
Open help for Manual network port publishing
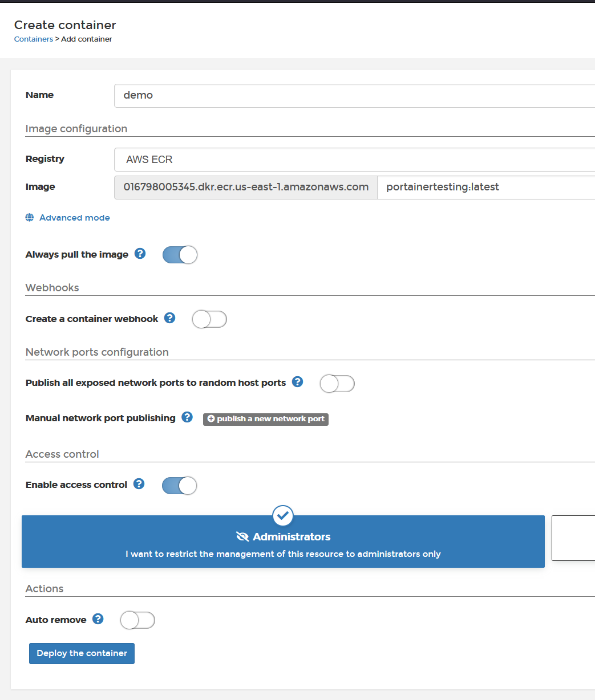tap(187, 417)
